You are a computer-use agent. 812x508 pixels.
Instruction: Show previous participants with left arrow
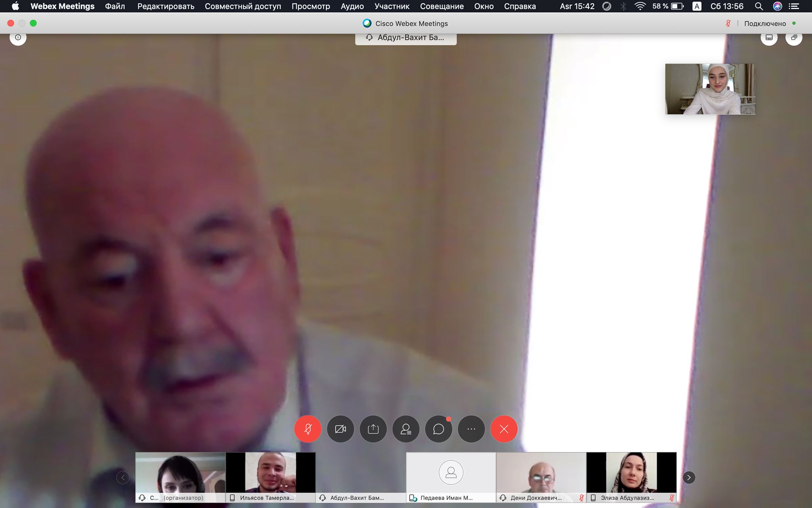[123, 477]
